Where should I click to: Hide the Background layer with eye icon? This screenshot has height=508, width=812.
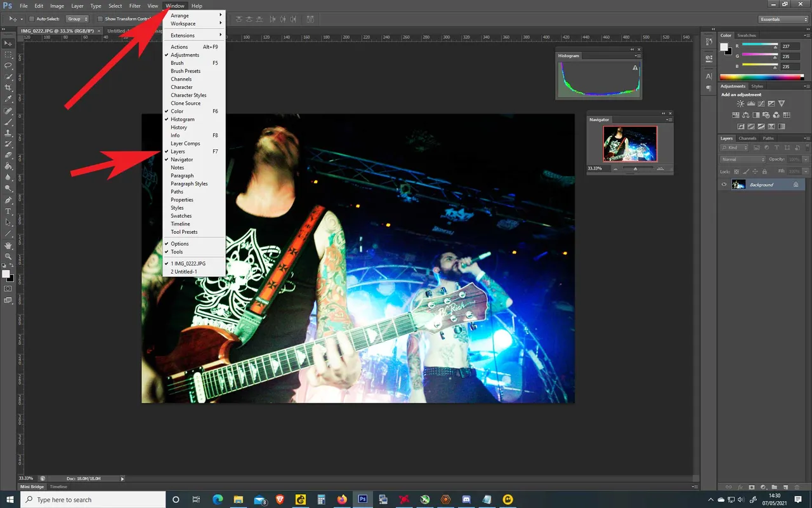724,185
